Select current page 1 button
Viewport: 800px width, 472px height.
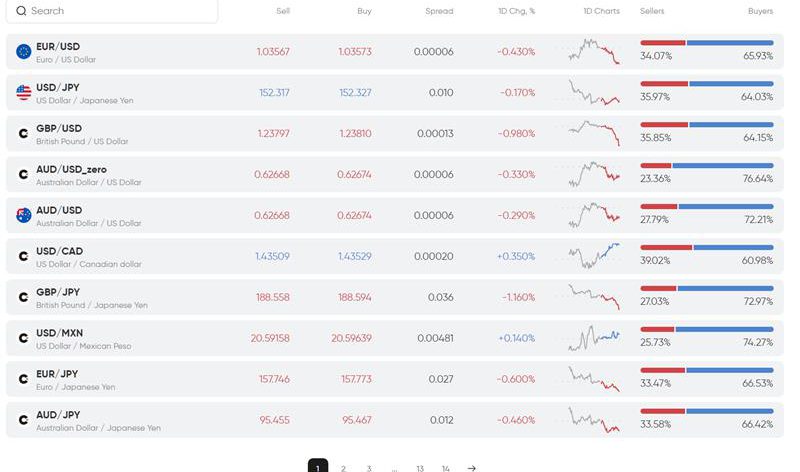click(318, 467)
